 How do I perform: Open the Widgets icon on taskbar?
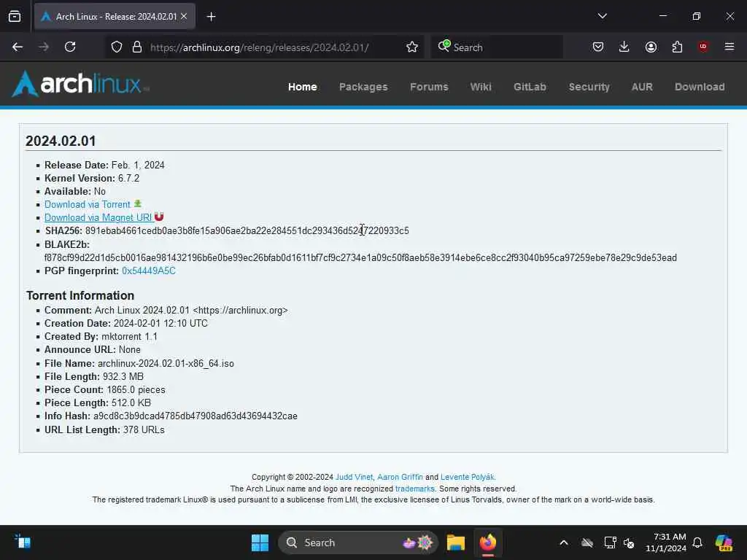[23, 542]
